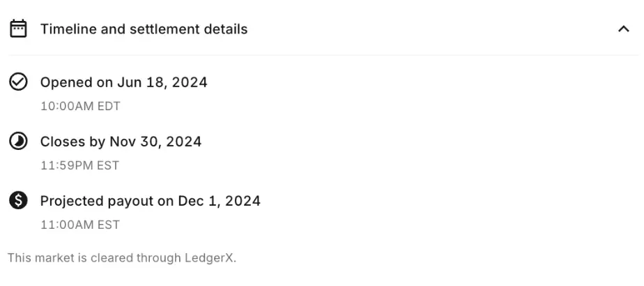
Task: Select the 'Opened on Jun 18, 2024' text
Action: [123, 82]
